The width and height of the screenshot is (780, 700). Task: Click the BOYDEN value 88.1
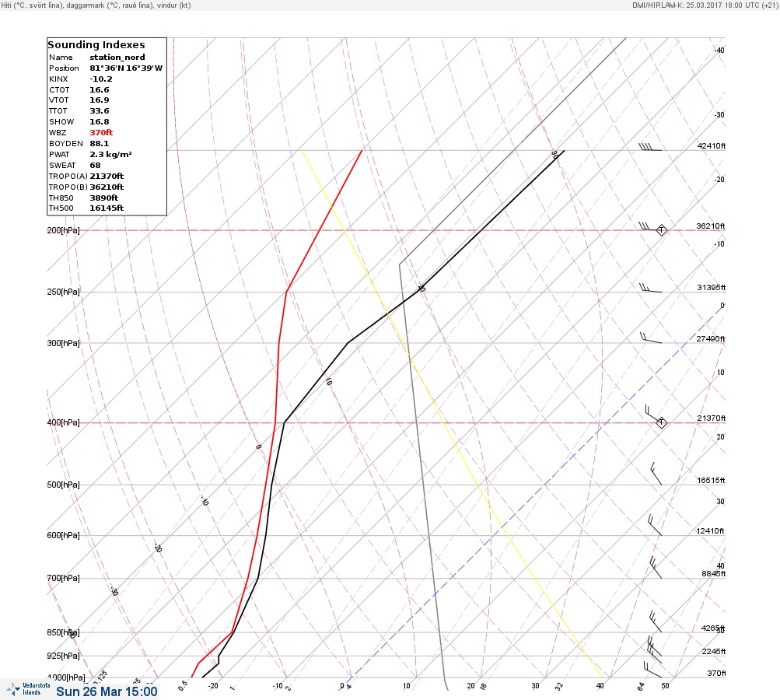click(x=100, y=144)
